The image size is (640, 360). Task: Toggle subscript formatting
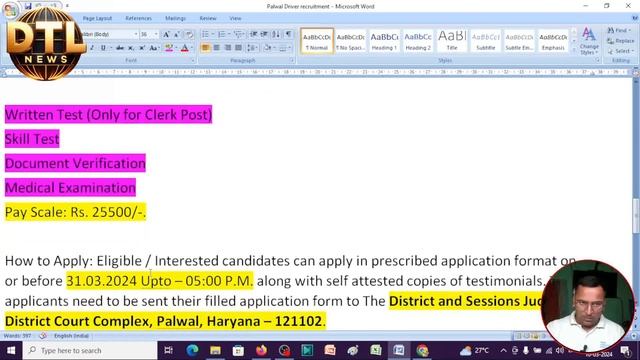tap(131, 48)
